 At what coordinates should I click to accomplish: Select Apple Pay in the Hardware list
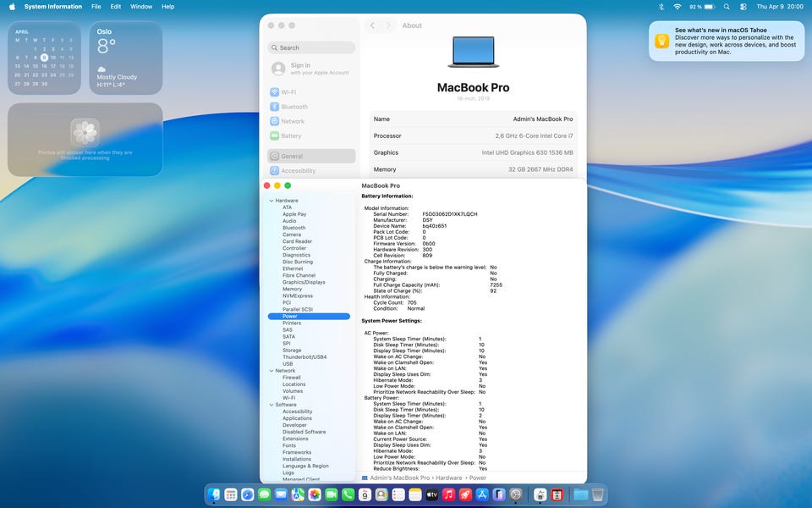pos(294,214)
